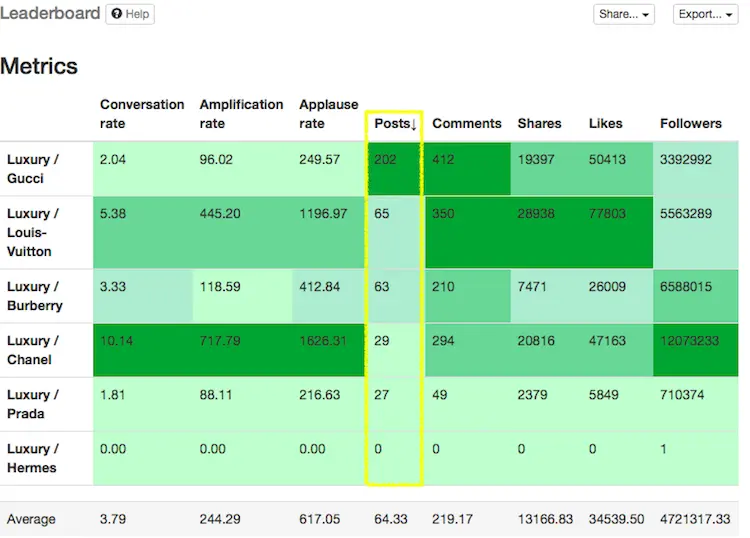The width and height of the screenshot is (750, 538).
Task: Click Gucci's Comments value 412
Action: (443, 159)
